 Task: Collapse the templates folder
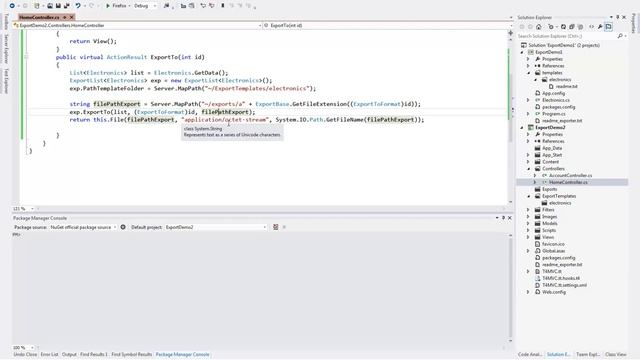pos(529,73)
